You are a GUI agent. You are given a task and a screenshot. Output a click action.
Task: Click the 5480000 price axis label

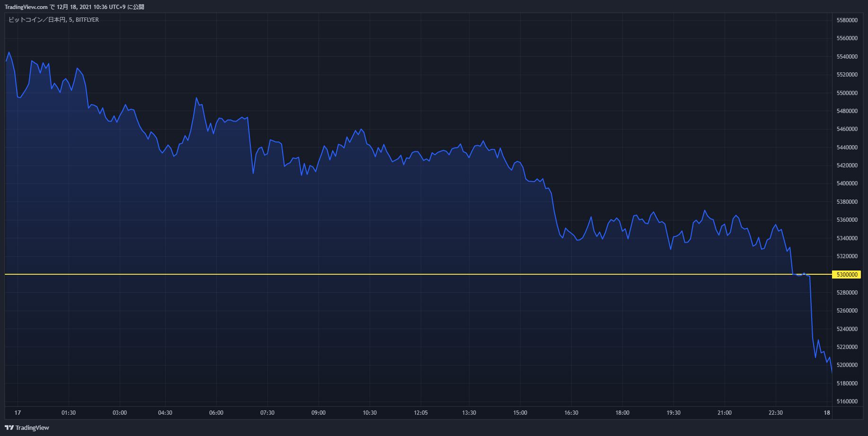point(847,111)
